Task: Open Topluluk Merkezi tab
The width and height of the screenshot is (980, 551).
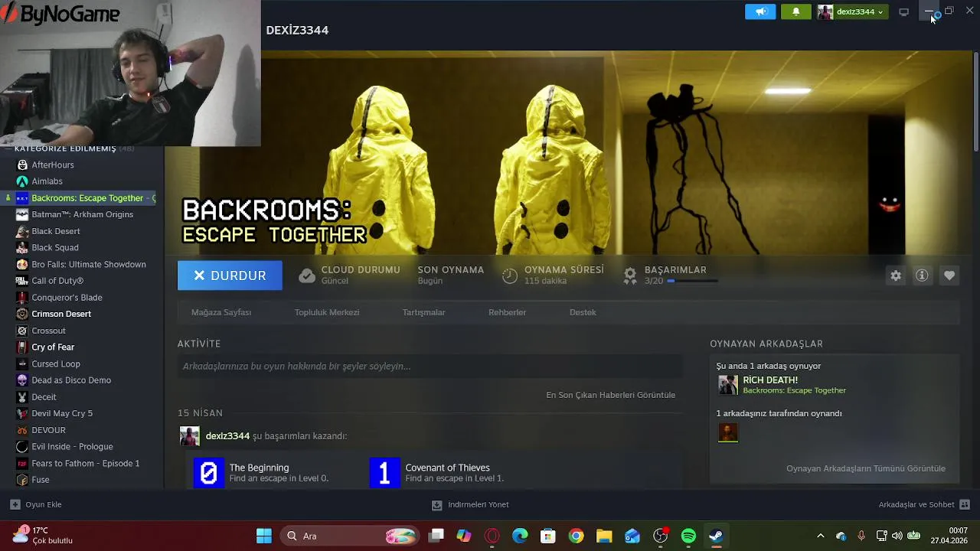Action: [327, 312]
